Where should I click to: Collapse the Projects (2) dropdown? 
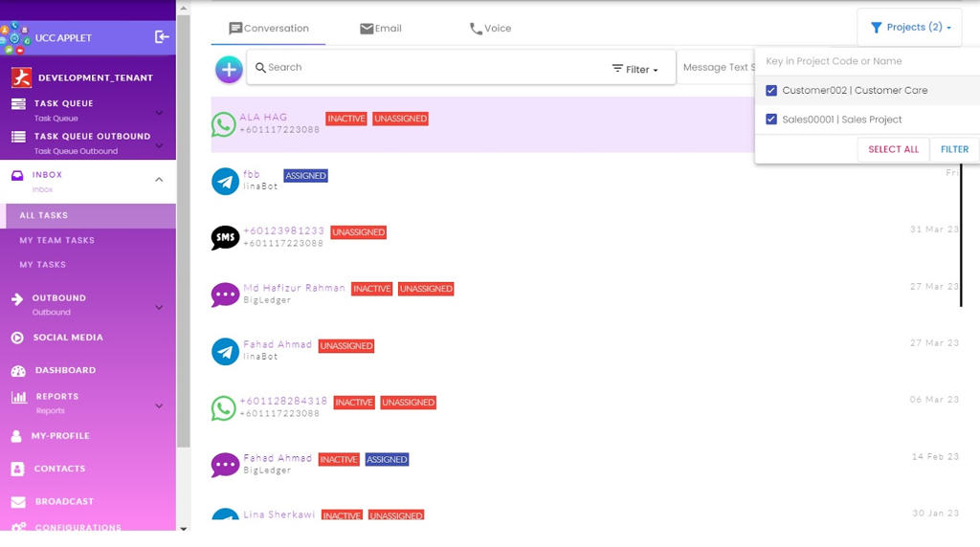coord(910,28)
